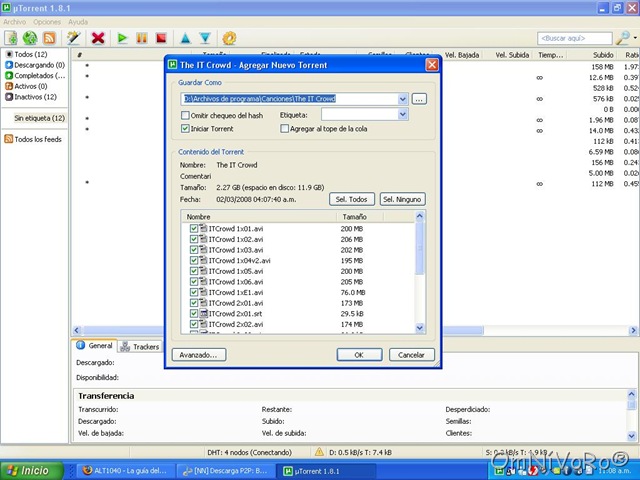Image resolution: width=640 pixels, height=480 pixels.
Task: Click the Add Torrent toolbar icon
Action: tap(11, 38)
